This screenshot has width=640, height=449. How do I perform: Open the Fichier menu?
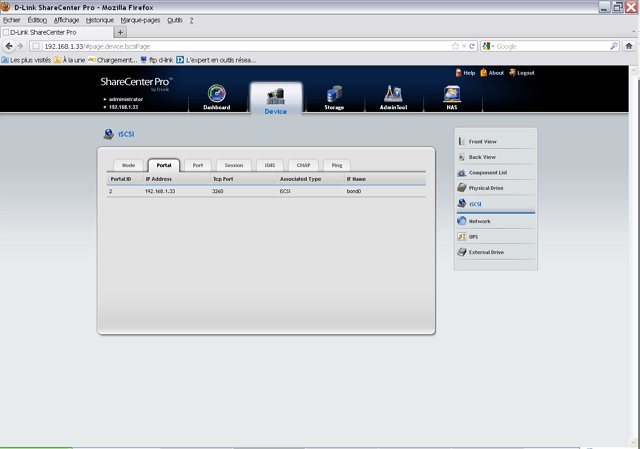tap(11, 20)
